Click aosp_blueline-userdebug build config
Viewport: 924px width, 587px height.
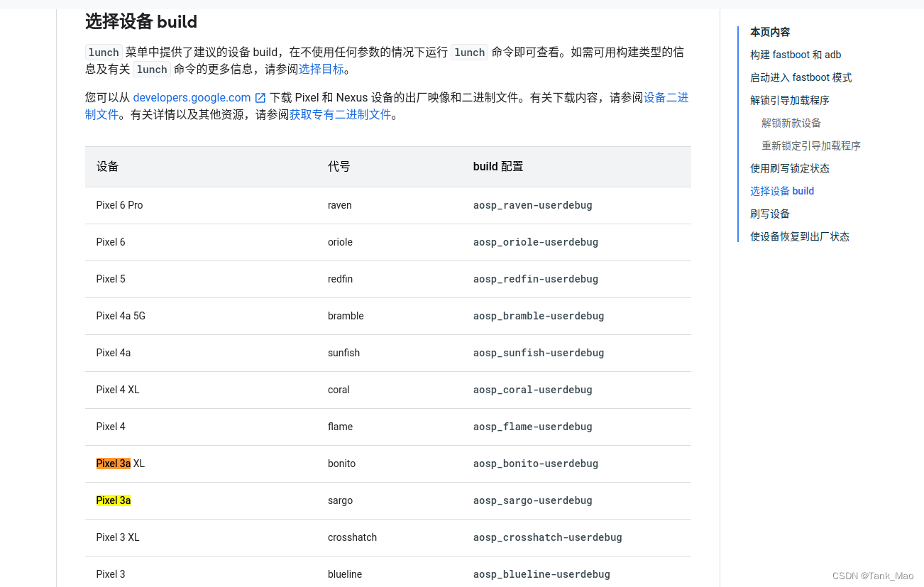pyautogui.click(x=541, y=574)
